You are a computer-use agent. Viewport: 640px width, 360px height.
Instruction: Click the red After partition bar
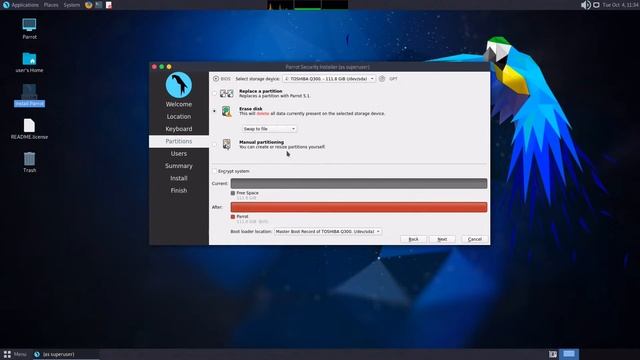[359, 207]
